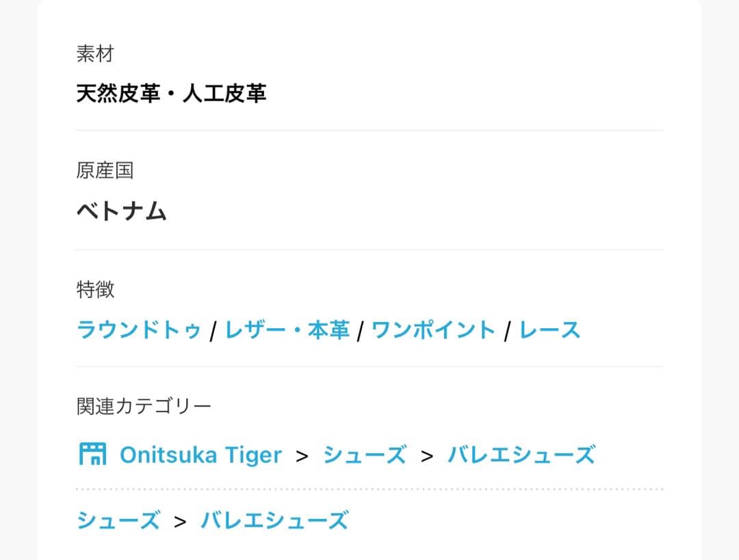Click the chevron right after Onitsuka Tiger
This screenshot has width=739, height=560.
[302, 456]
